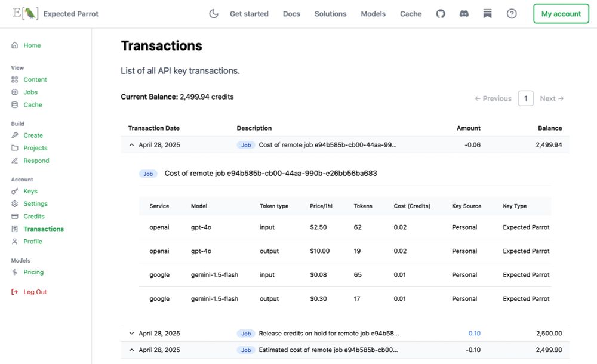This screenshot has height=364, width=597.
Task: Open the help question mark icon
Action: click(512, 14)
